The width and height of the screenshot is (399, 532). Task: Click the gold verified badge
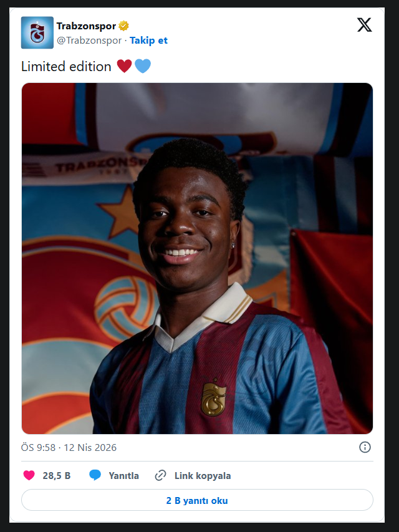pos(124,26)
